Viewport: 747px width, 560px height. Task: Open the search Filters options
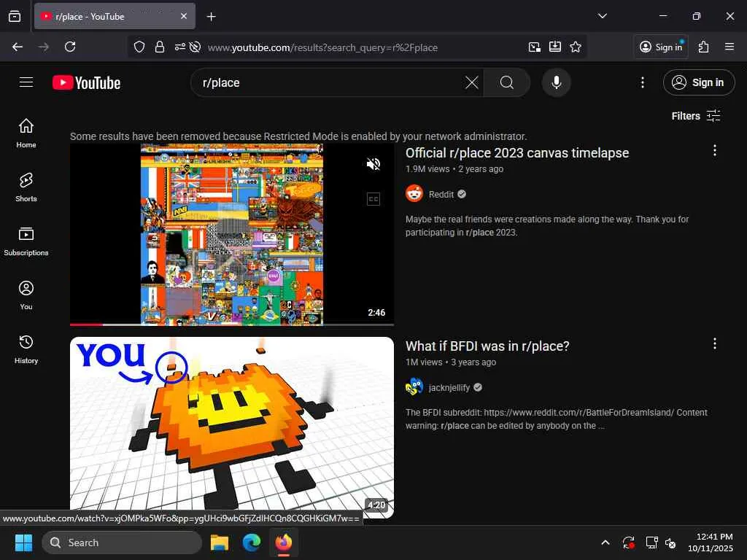[695, 116]
